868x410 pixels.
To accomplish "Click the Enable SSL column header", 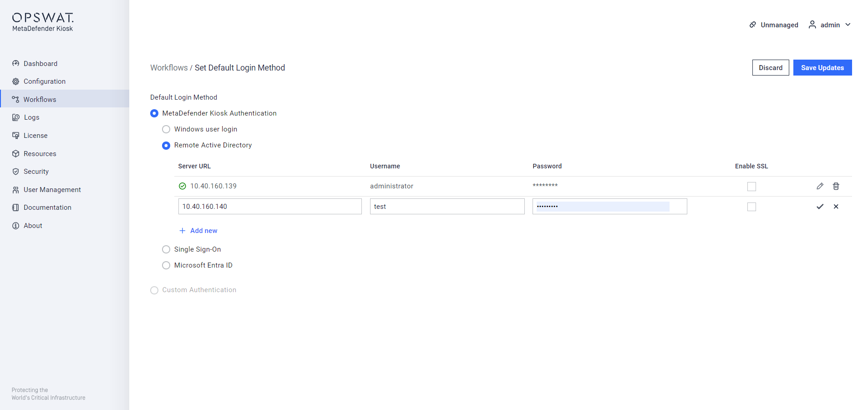I will coord(751,166).
